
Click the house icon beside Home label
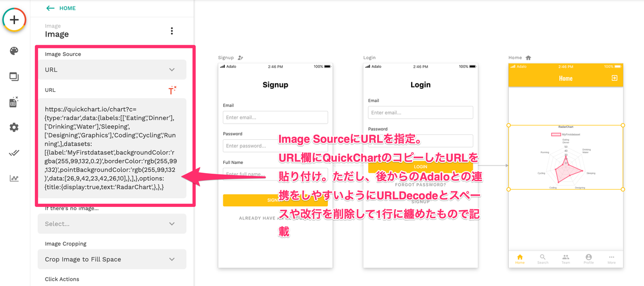528,58
